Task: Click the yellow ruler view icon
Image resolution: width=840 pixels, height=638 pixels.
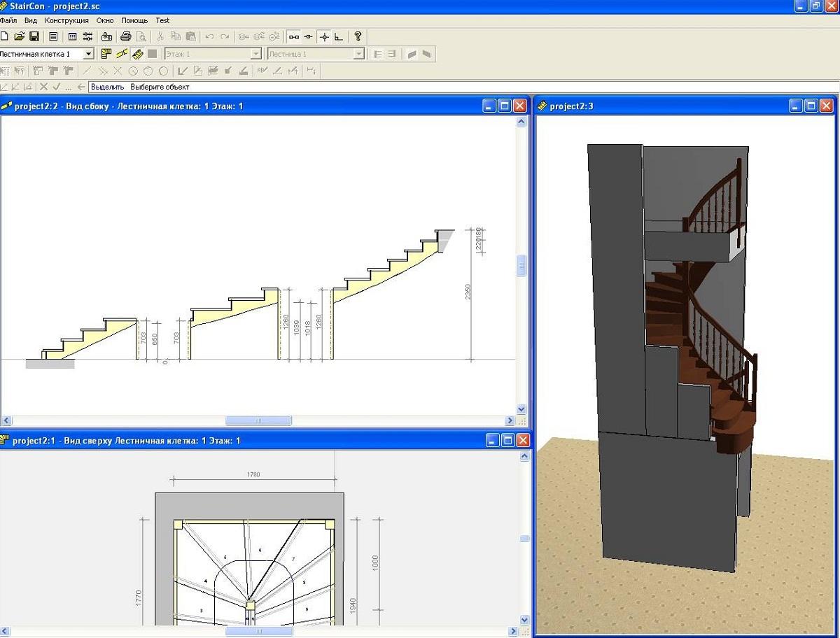Action: point(138,54)
